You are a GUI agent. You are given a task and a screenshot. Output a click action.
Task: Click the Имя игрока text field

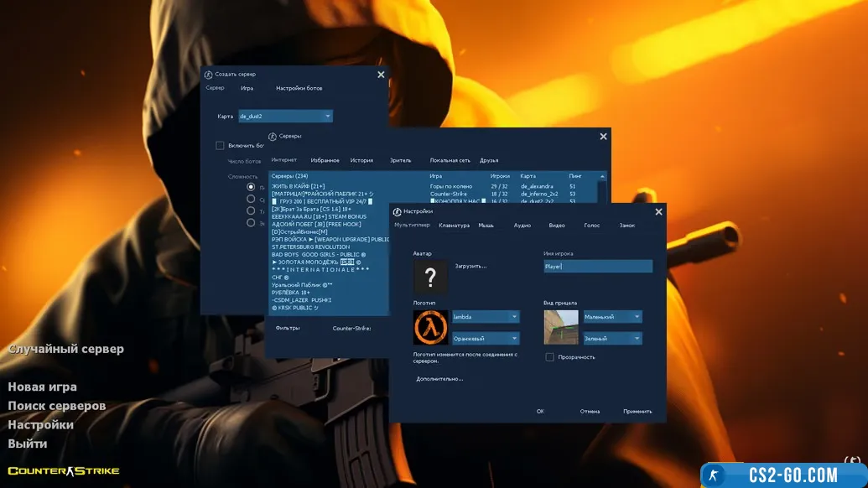[x=597, y=267]
